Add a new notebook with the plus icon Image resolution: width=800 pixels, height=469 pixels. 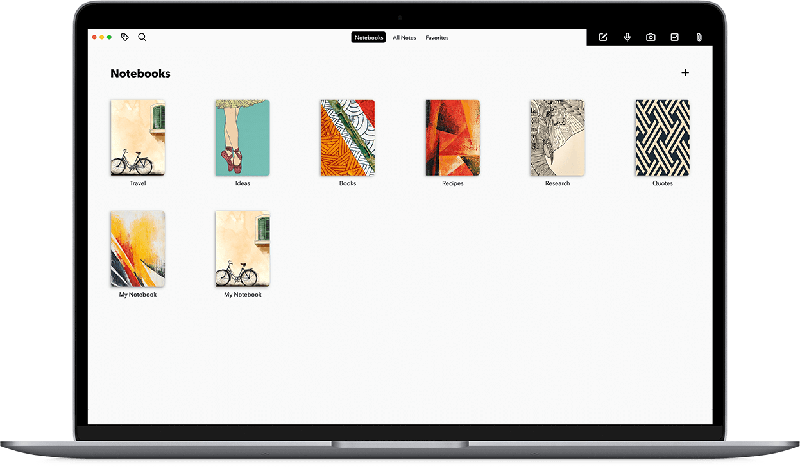pyautogui.click(x=685, y=72)
